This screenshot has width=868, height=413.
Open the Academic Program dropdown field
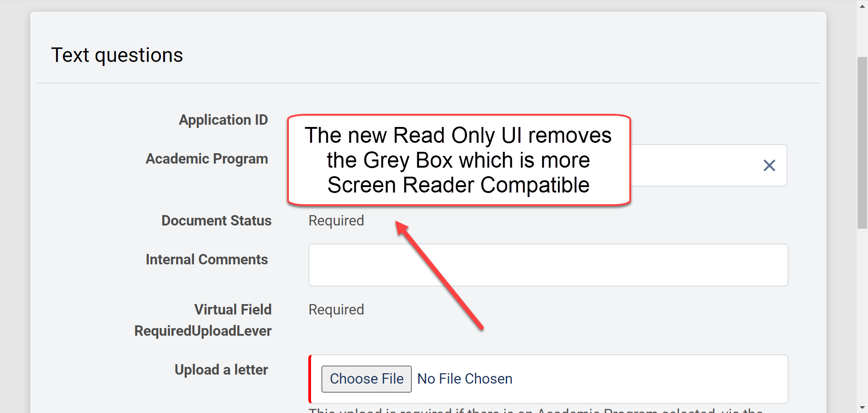point(696,165)
